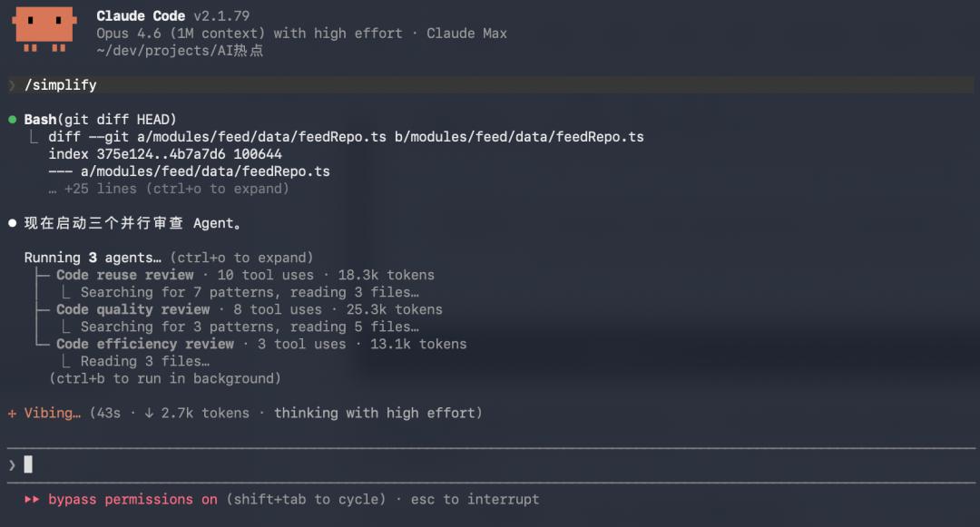Click the input prompt chevron at bottom
This screenshot has height=527, width=980.
tap(12, 465)
